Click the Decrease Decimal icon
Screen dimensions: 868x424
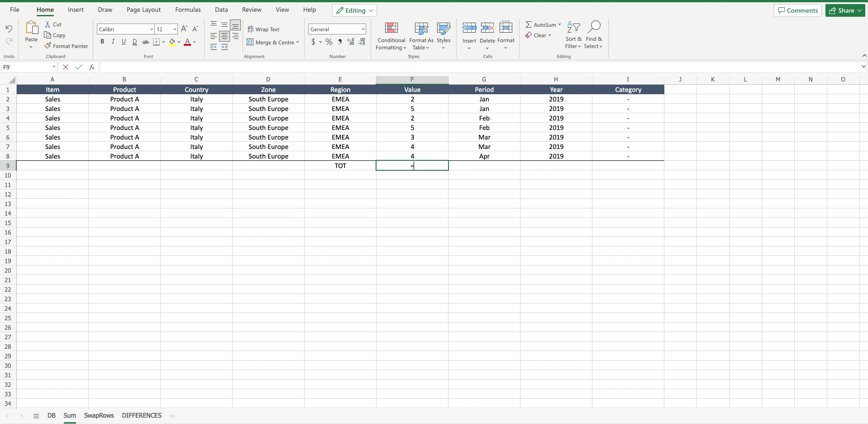click(362, 42)
